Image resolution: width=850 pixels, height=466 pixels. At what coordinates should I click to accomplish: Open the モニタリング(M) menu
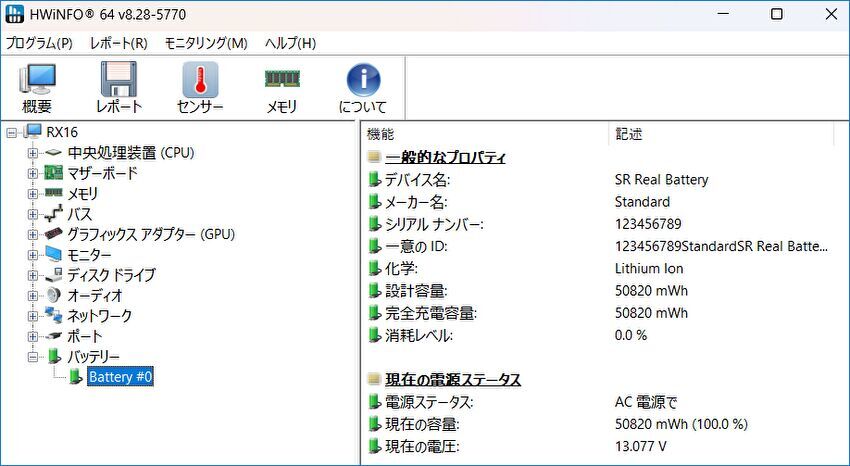pos(206,43)
